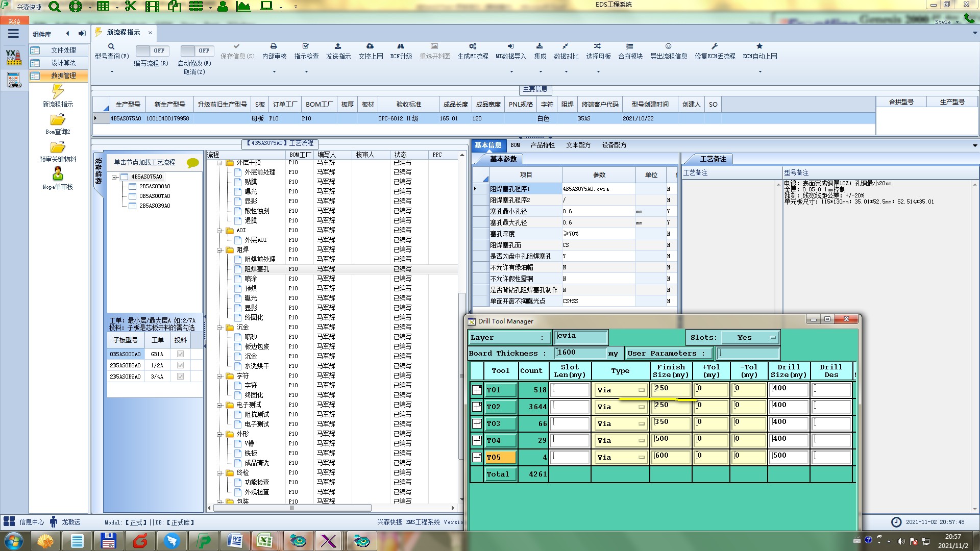Click the Board Thickness input field
980x551 pixels.
[x=580, y=353]
